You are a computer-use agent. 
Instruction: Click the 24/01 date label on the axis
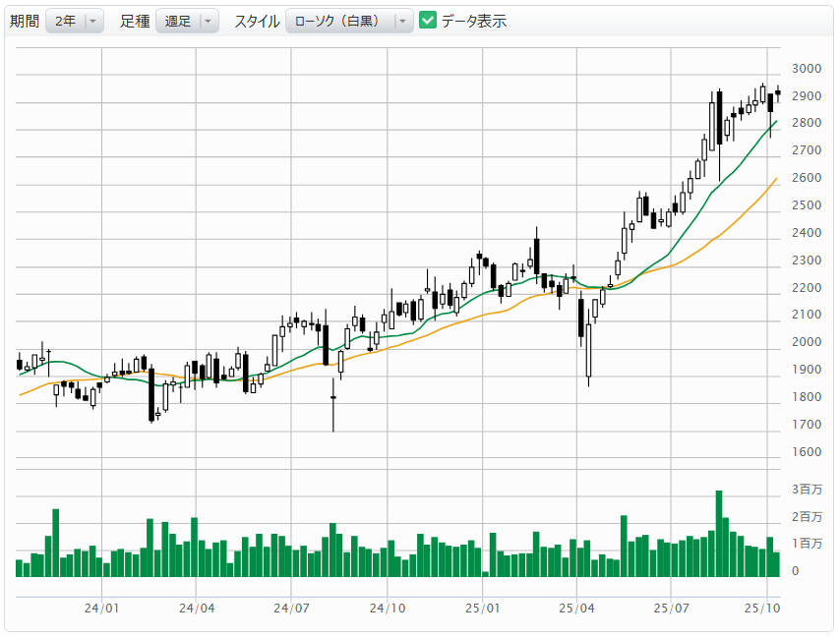102,609
